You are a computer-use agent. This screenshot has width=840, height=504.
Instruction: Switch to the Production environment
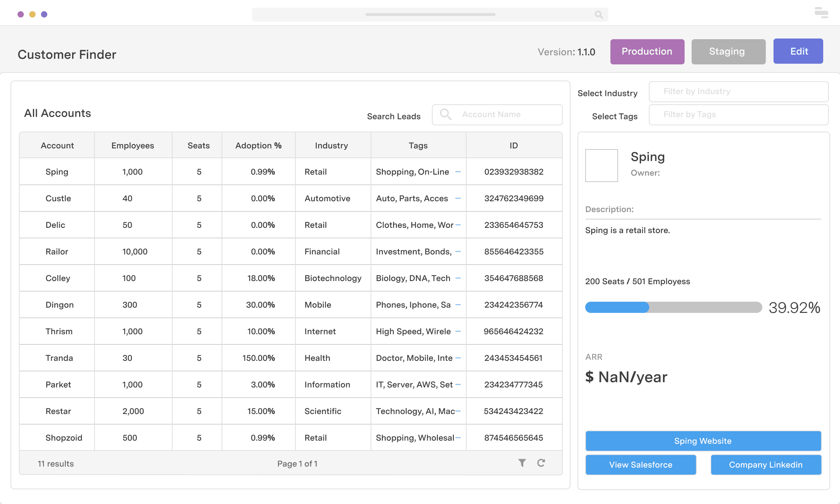pos(647,51)
